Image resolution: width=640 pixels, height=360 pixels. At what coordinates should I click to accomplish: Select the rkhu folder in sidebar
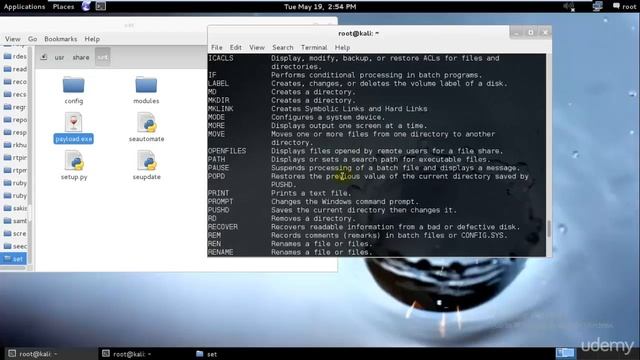coord(15,145)
